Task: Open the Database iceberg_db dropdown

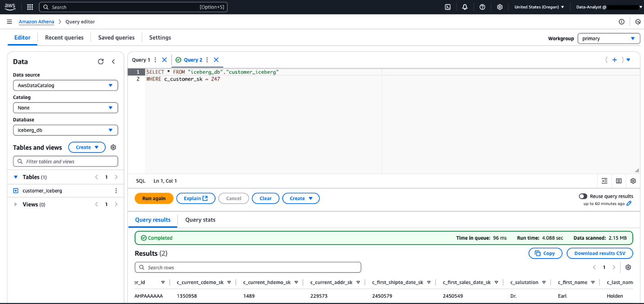Action: [66, 130]
